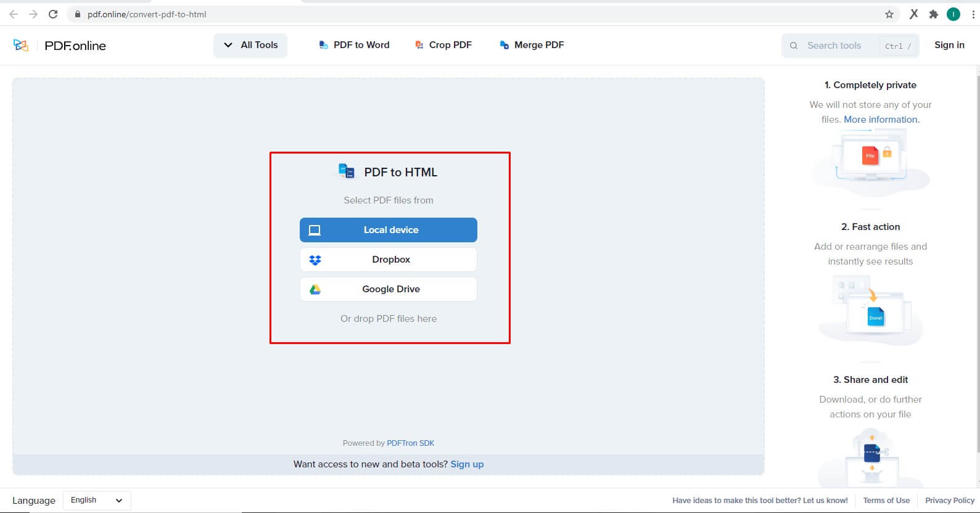Open the More information link

(881, 120)
